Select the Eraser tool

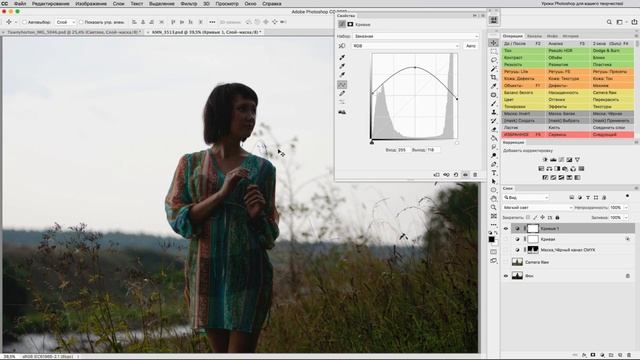[x=493, y=129]
